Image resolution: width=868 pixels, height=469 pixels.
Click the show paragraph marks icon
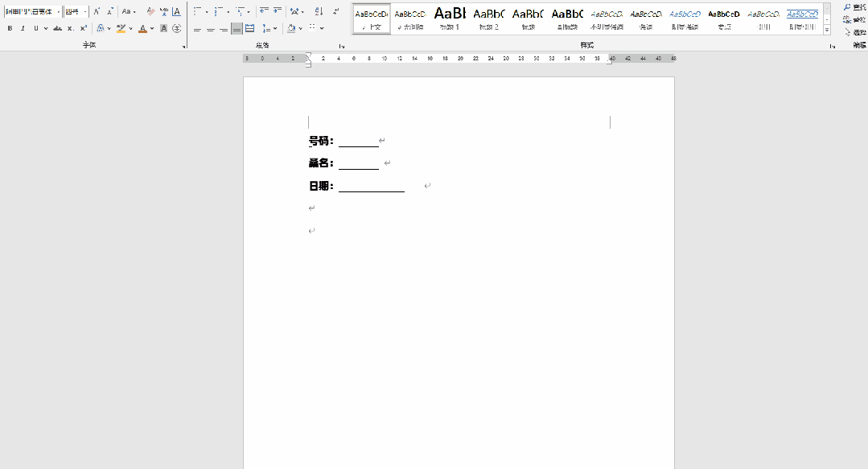click(337, 12)
